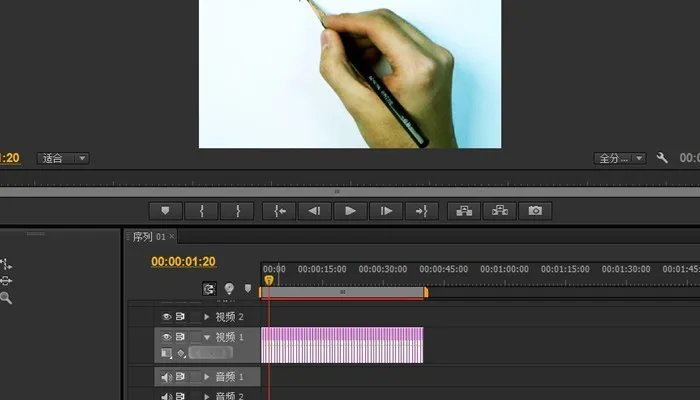Open monitor settings with the wrench icon
The height and width of the screenshot is (400, 700).
pyautogui.click(x=662, y=158)
